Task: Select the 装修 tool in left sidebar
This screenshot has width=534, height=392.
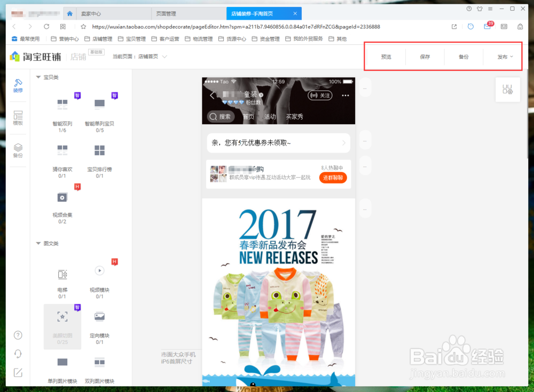Action: point(18,86)
